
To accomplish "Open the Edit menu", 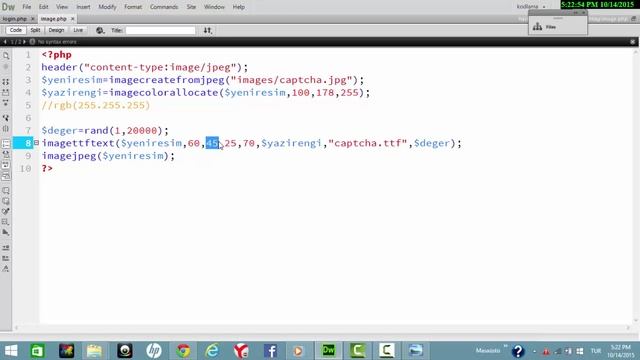I will click(43, 7).
